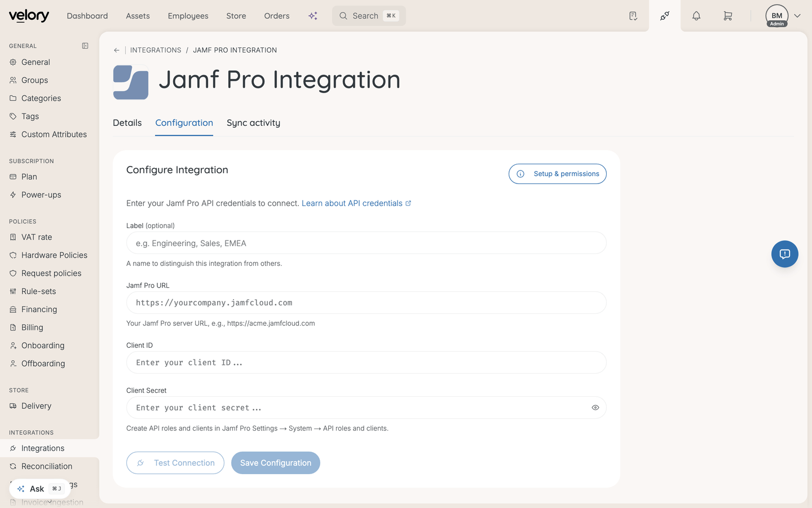Collapse the sidebar panel
The image size is (812, 508).
click(x=85, y=46)
